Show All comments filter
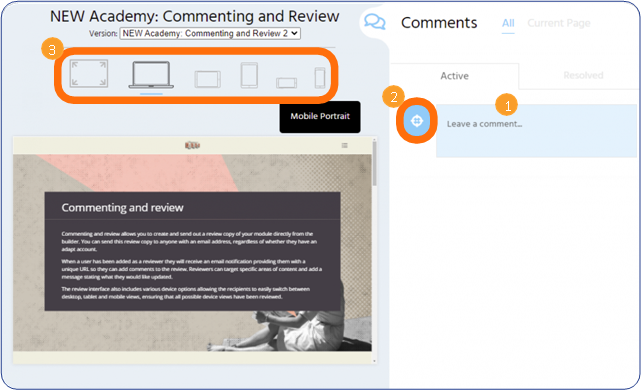642x392 pixels. coord(508,23)
